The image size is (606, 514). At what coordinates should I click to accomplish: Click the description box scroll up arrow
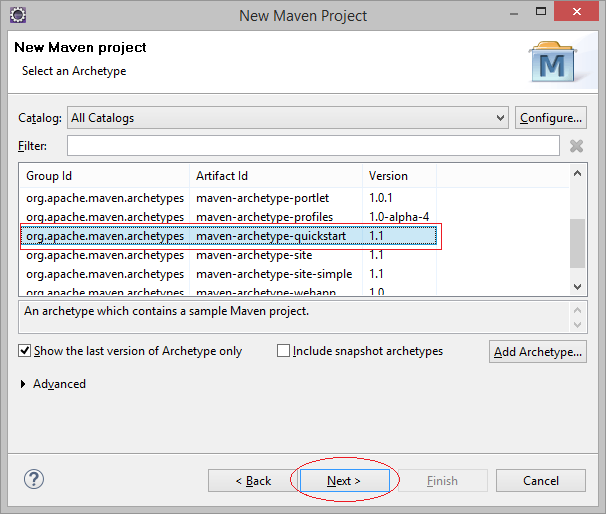pos(577,310)
